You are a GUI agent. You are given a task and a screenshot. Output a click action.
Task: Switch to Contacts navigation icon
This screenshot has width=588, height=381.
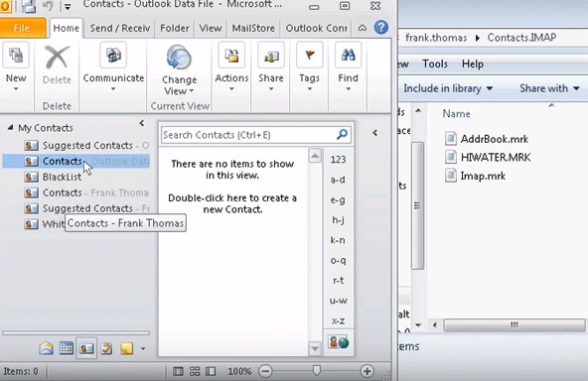tap(86, 348)
